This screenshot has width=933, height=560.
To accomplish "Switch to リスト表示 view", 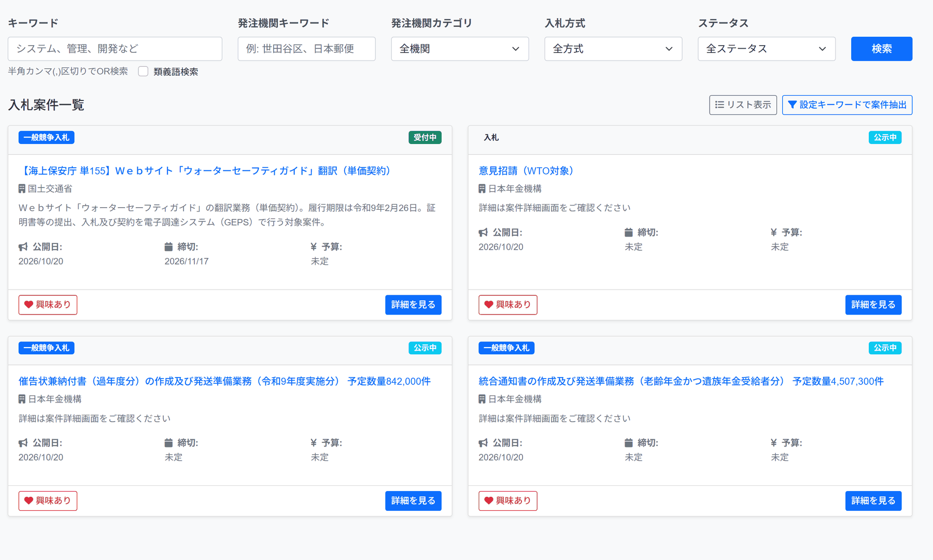I will (743, 105).
